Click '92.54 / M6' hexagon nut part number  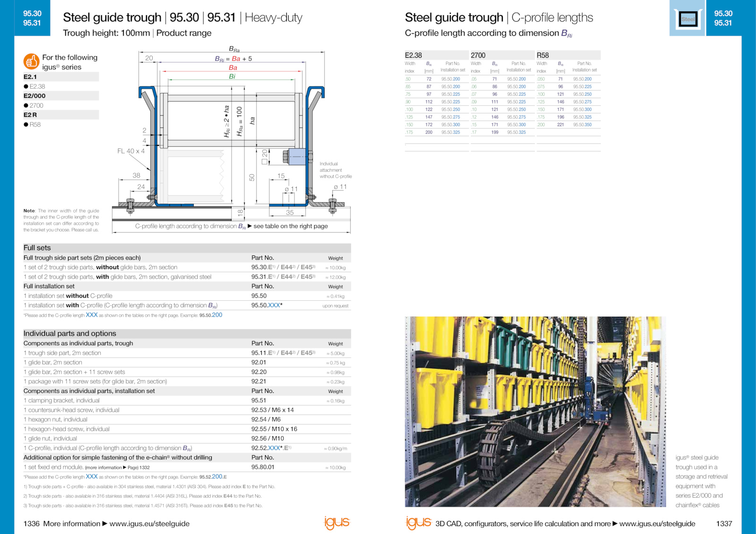click(266, 419)
